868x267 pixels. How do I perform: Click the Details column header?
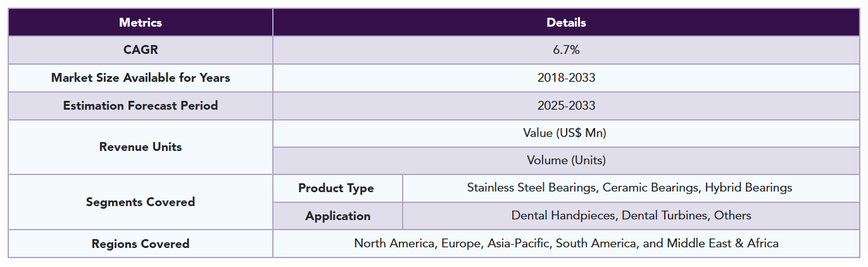pyautogui.click(x=566, y=22)
